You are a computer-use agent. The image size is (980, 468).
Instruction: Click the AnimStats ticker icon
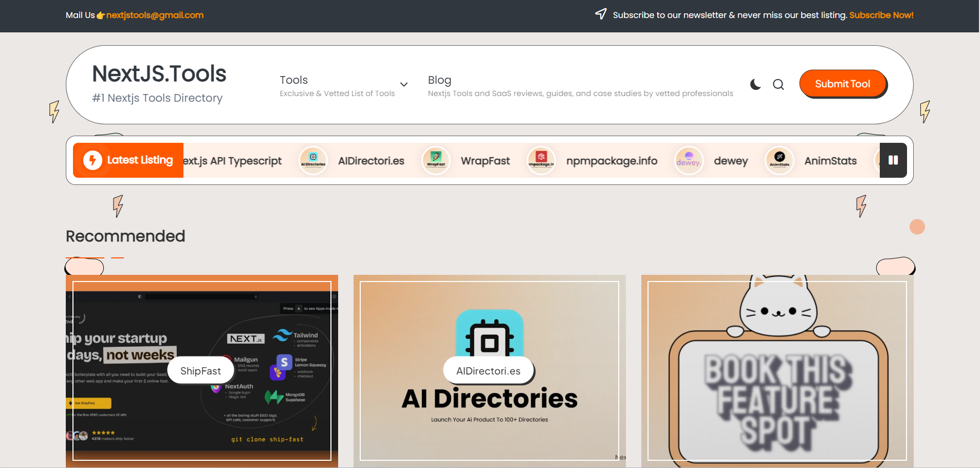(780, 161)
